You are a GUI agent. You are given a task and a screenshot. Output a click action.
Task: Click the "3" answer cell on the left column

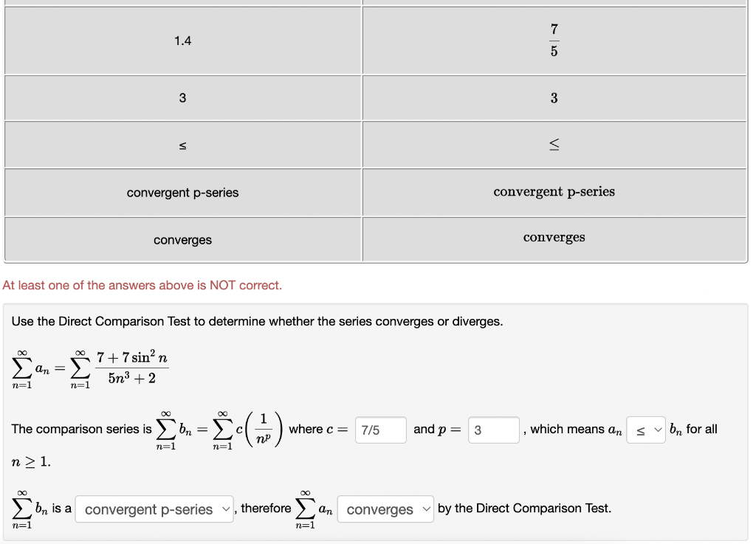[182, 97]
